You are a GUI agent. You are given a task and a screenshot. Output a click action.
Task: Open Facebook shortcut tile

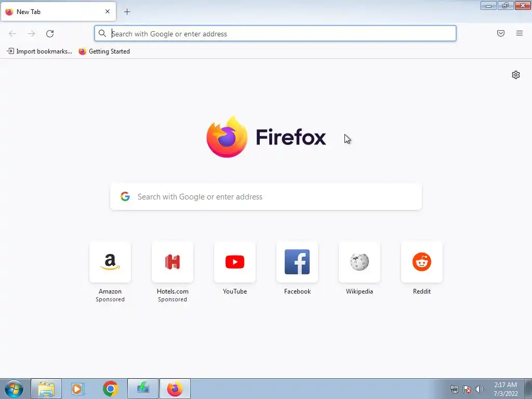(297, 262)
